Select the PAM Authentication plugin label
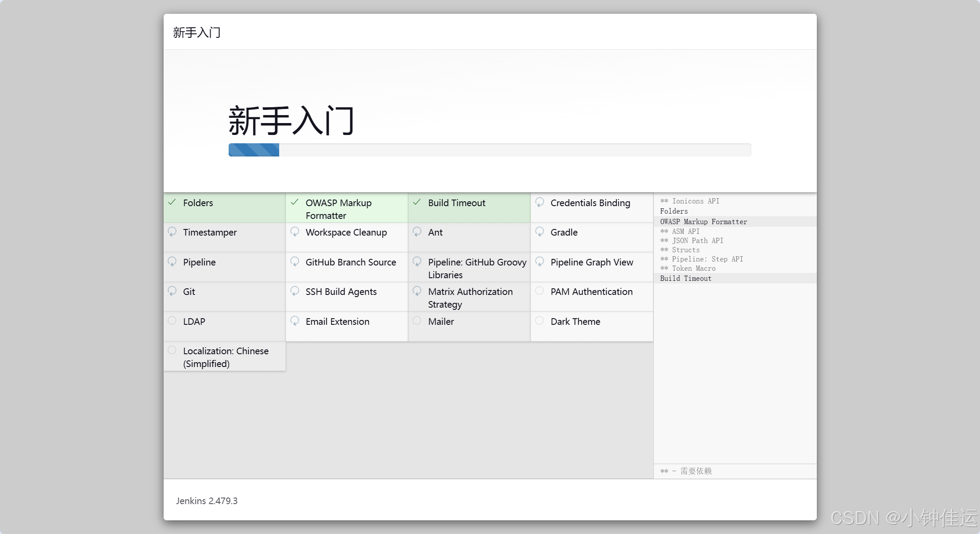The image size is (980, 534). pos(592,292)
